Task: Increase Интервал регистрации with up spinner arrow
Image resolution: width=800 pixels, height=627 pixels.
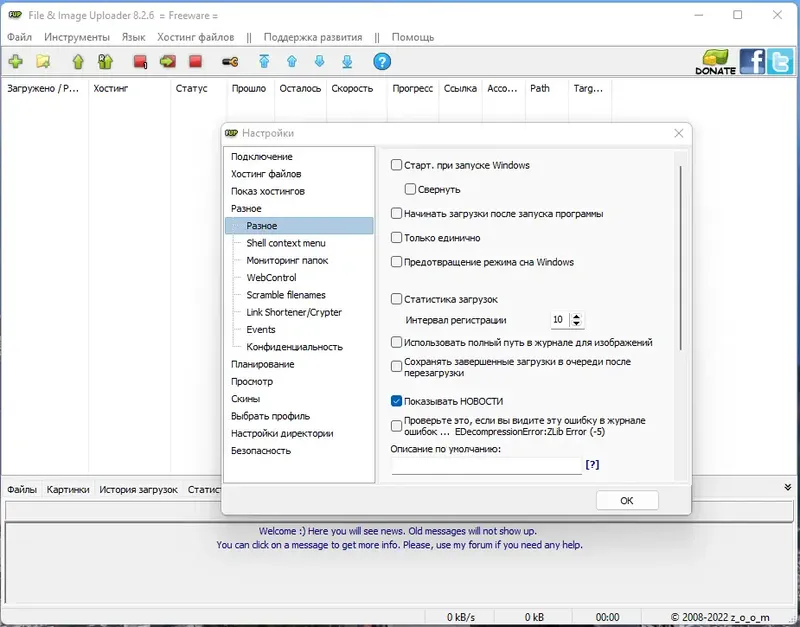Action: [576, 316]
